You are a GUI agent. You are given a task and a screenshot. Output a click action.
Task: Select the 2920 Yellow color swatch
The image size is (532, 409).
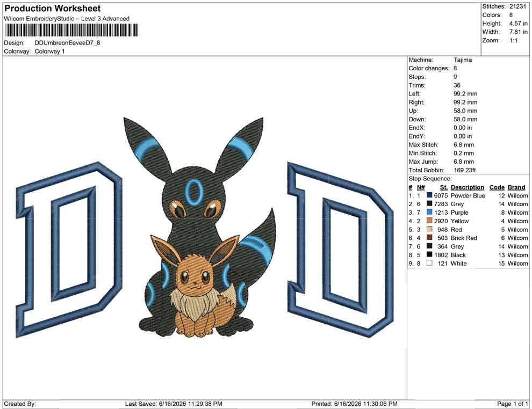(x=429, y=221)
